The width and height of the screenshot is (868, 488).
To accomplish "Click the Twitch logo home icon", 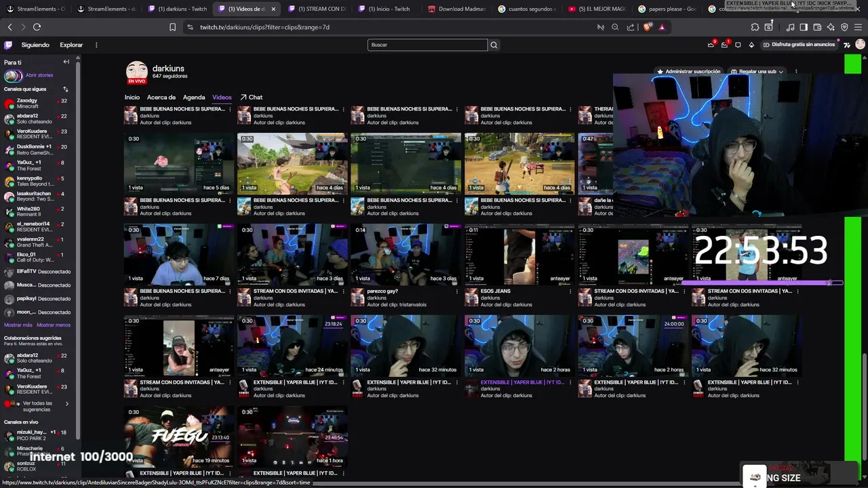I will click(x=8, y=45).
